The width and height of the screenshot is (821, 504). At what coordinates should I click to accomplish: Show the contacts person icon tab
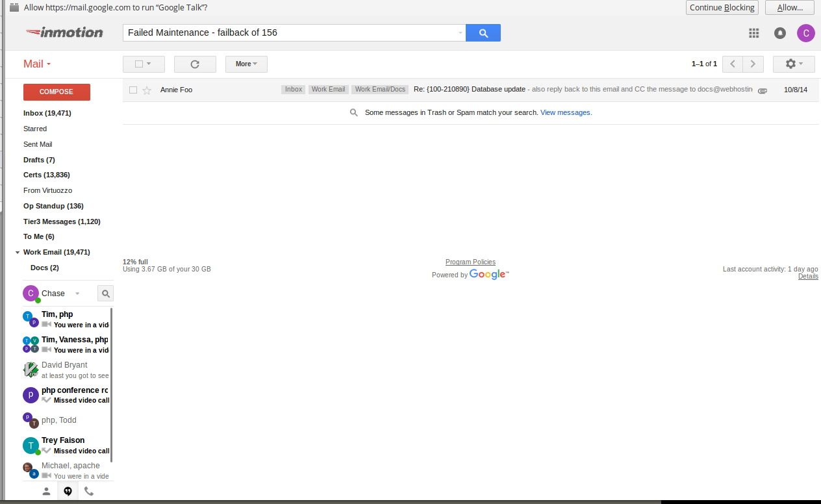(46, 492)
